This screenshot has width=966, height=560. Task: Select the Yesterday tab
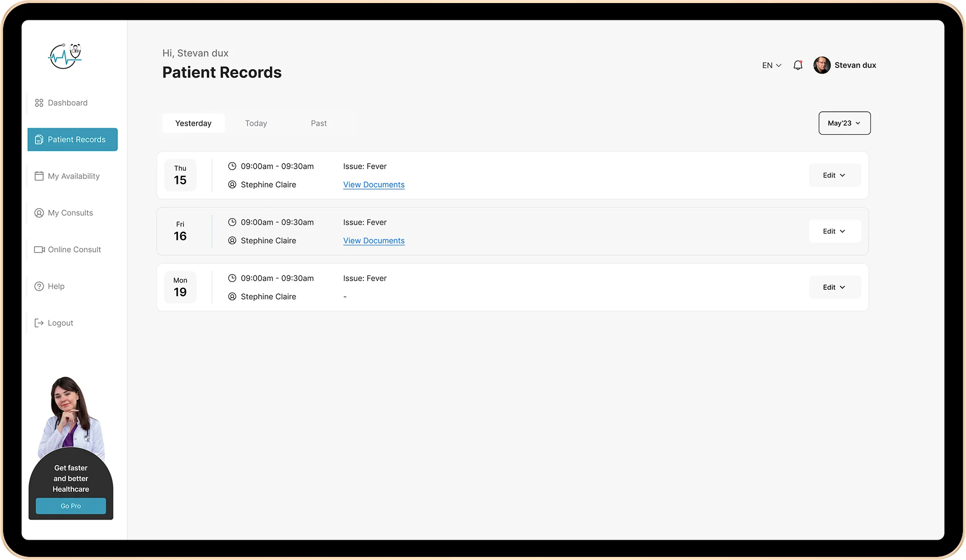[x=193, y=123]
